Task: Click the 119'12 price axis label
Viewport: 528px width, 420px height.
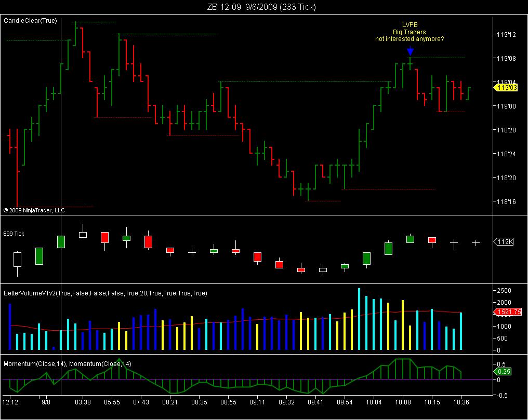Action: tap(506, 35)
